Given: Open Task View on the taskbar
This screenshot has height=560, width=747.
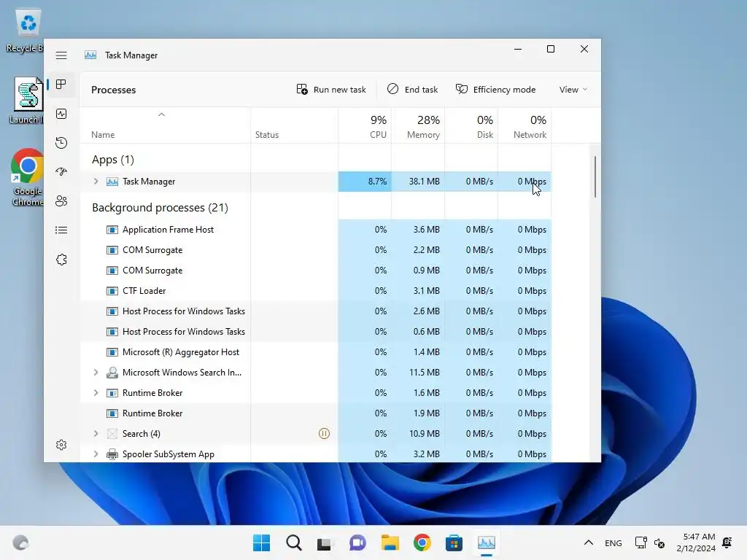Looking at the screenshot, I should (325, 542).
